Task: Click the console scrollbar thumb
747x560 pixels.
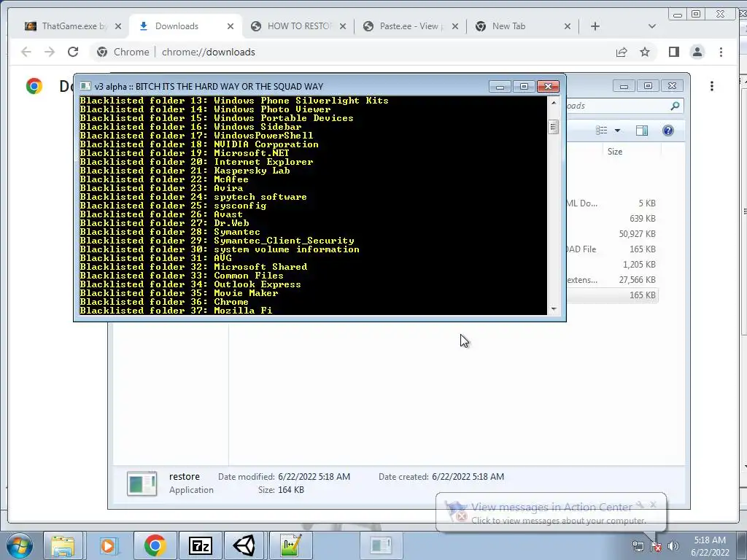Action: [x=554, y=127]
